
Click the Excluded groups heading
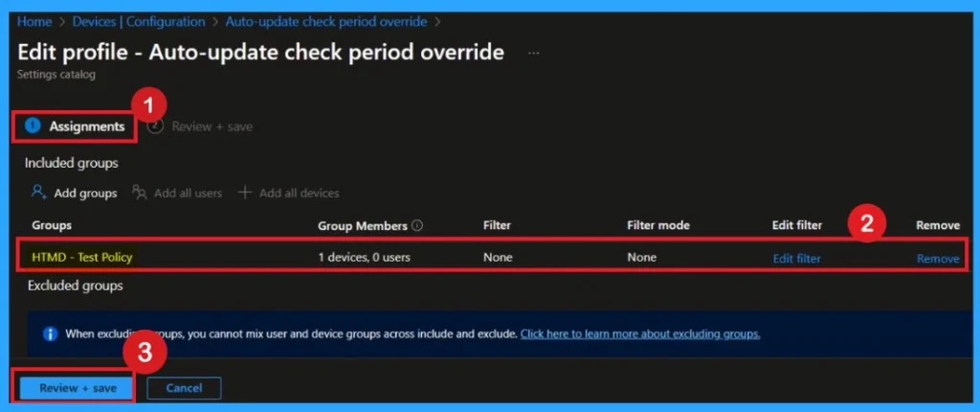(x=76, y=286)
